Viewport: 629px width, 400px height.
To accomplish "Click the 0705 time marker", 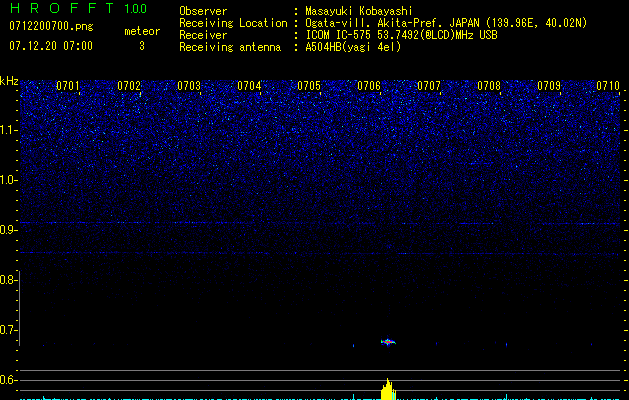I will pyautogui.click(x=309, y=86).
